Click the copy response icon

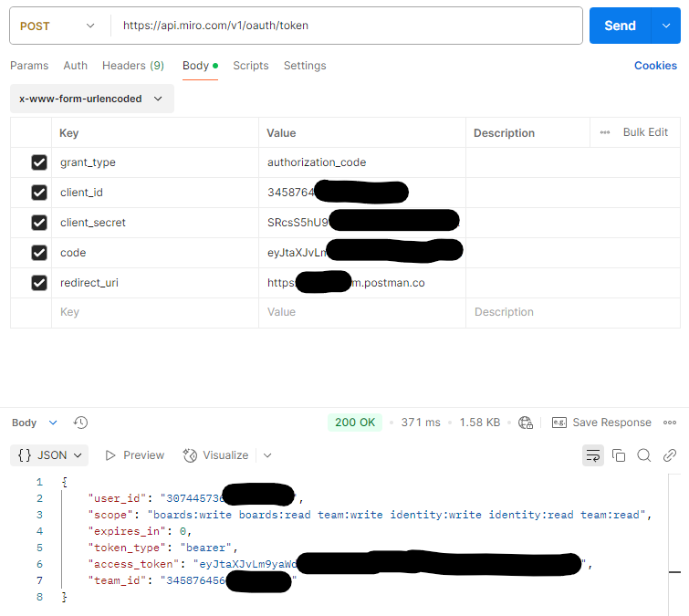pos(618,455)
